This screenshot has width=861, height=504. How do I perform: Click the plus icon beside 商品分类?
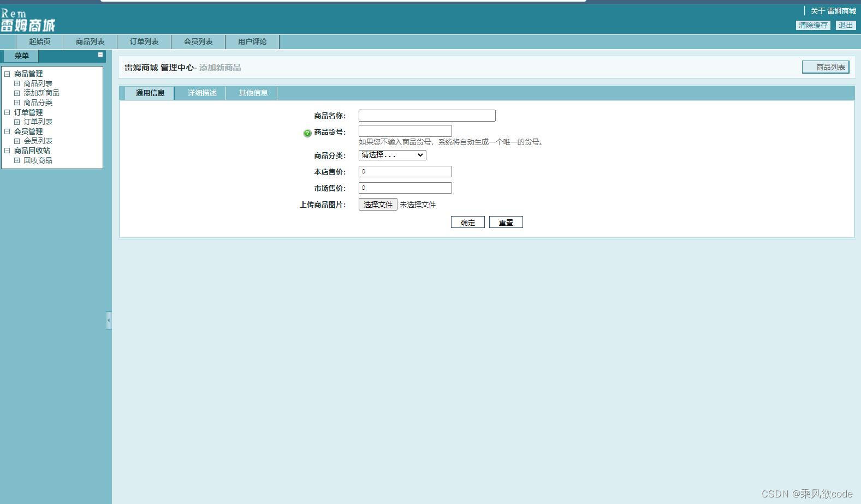click(x=17, y=103)
